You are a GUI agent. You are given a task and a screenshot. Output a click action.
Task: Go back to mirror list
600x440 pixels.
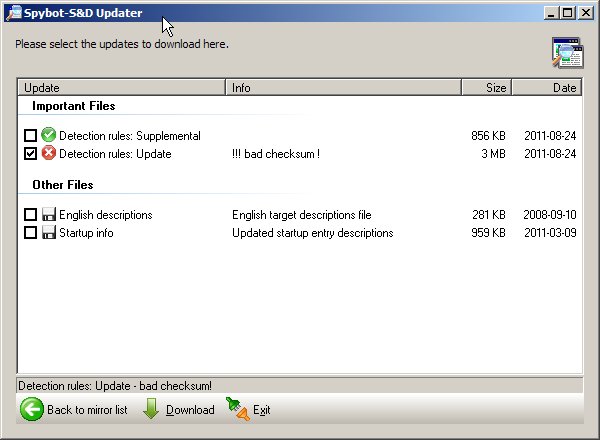(74, 409)
